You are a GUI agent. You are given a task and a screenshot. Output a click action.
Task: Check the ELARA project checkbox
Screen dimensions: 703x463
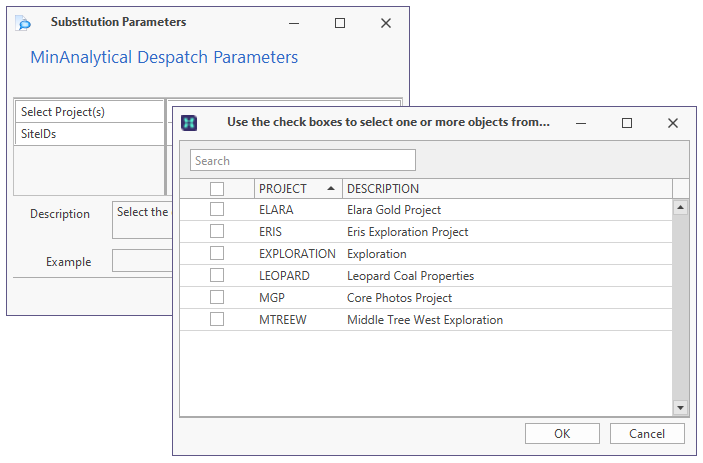click(217, 209)
